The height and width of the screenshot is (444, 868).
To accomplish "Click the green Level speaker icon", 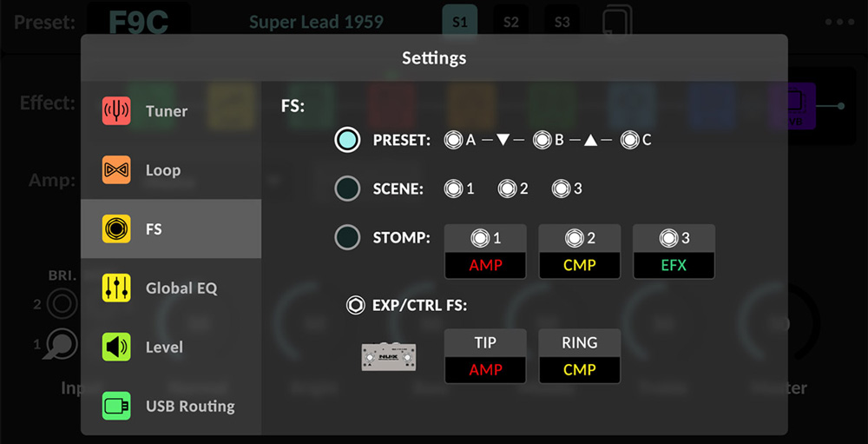I will pyautogui.click(x=116, y=348).
